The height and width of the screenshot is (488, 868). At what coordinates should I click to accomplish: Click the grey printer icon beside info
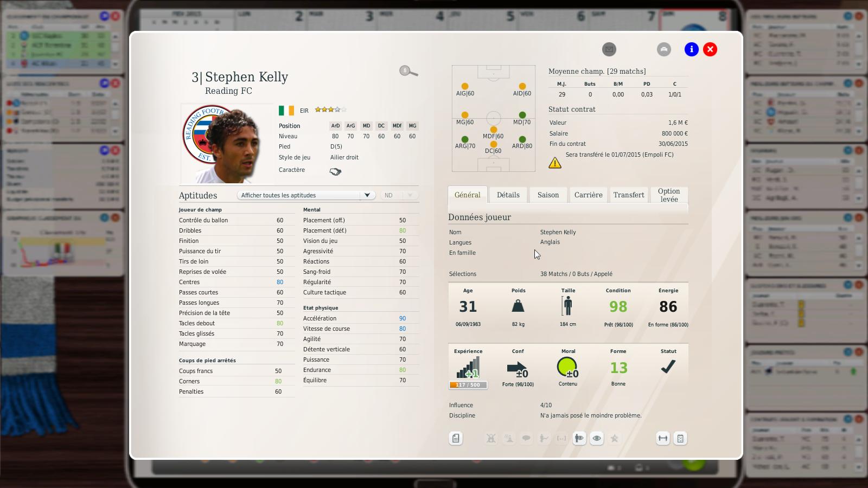664,49
